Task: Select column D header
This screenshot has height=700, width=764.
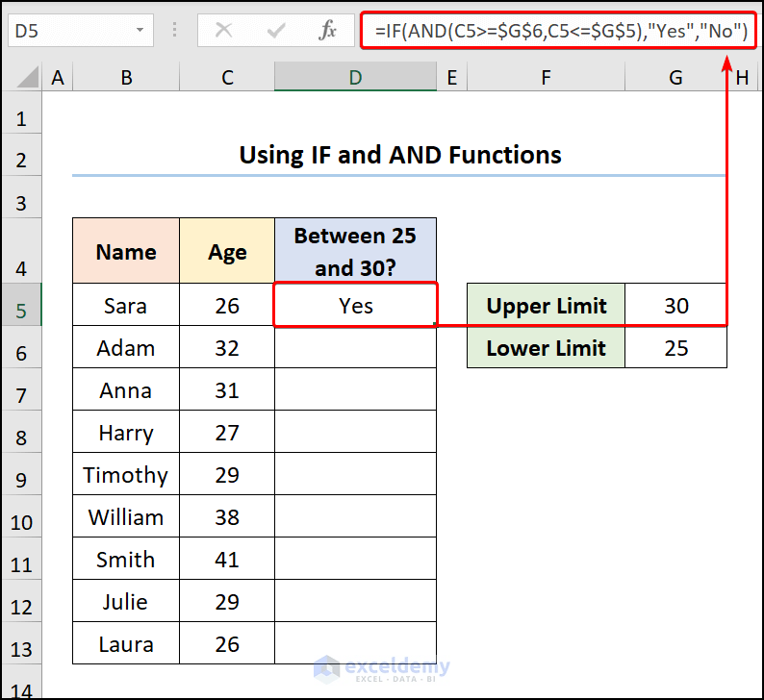Action: pyautogui.click(x=355, y=77)
